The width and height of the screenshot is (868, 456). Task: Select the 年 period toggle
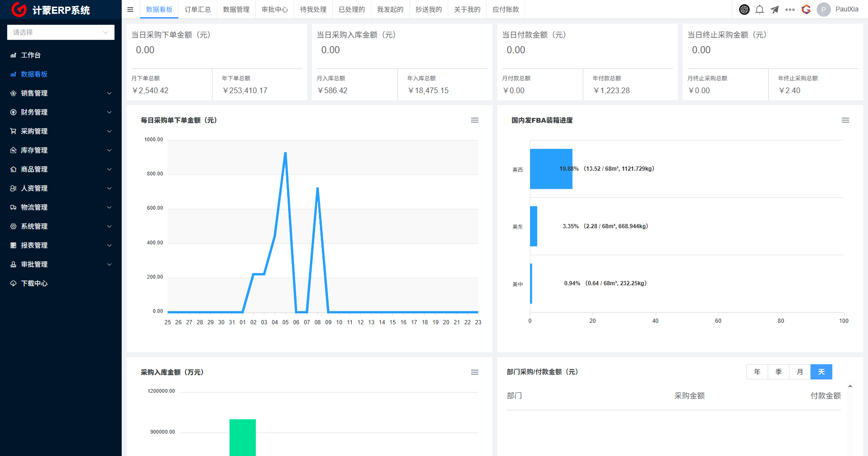coord(757,372)
